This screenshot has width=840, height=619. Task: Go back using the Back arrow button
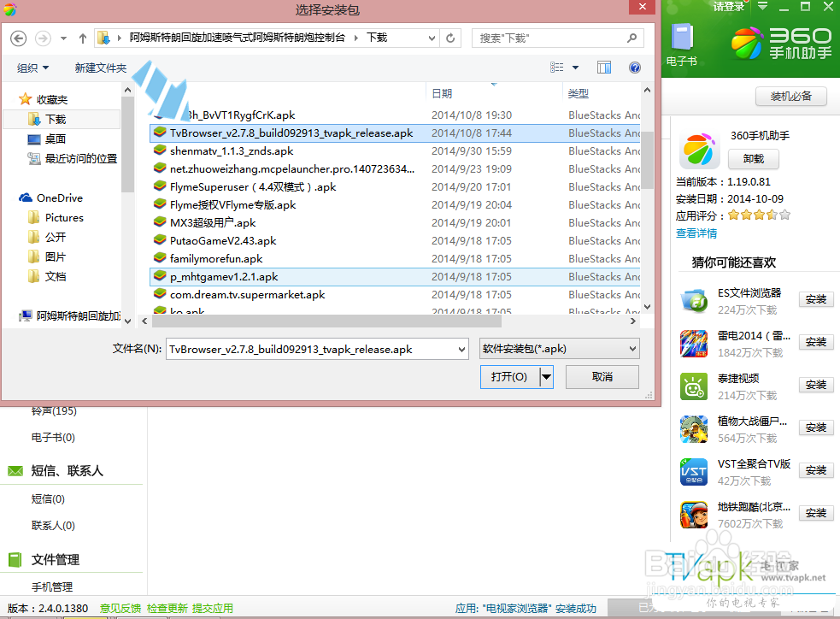coord(18,38)
